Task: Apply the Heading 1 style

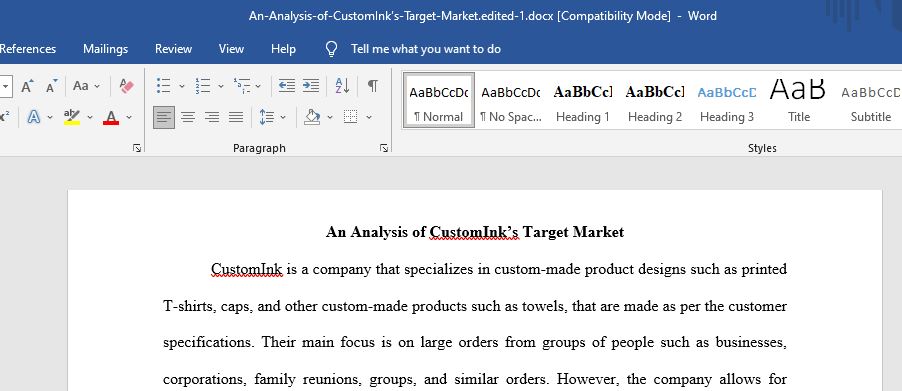Action: [583, 100]
